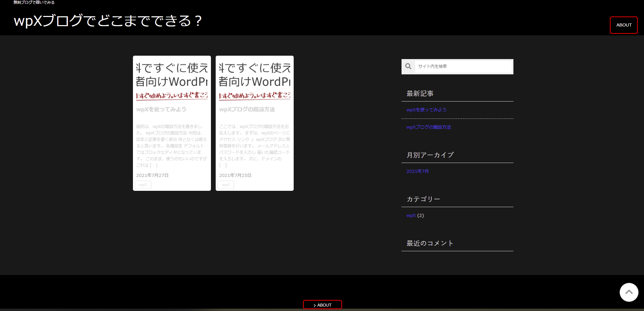Click the site search input field

pos(463,66)
